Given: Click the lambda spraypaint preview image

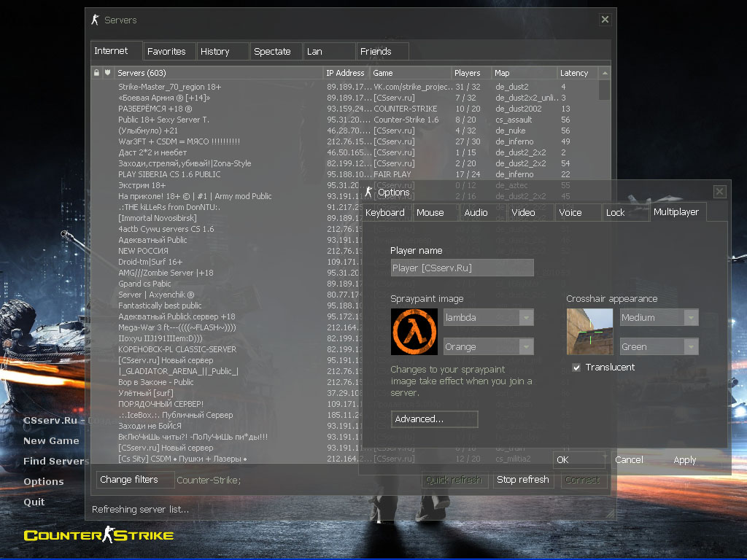Looking at the screenshot, I should click(x=414, y=332).
